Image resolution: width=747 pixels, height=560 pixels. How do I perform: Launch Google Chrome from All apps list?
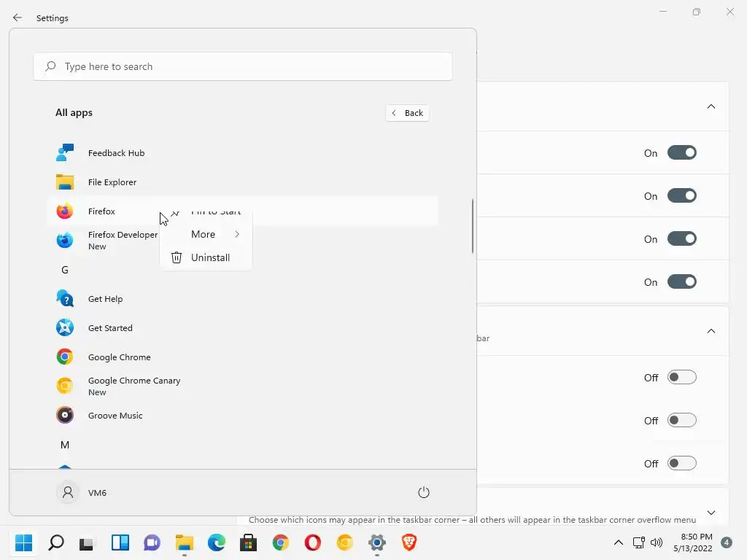pos(243,357)
